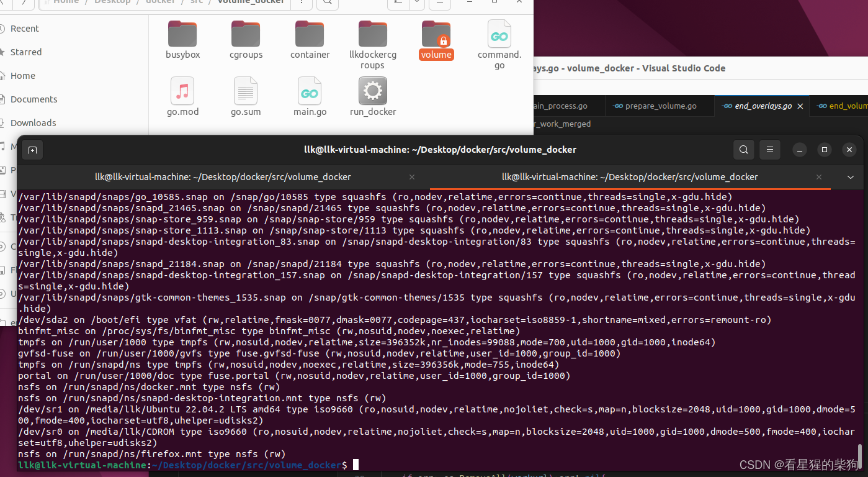The image size is (868, 477).
Task: Click the Files search magnifier button
Action: coord(327,2)
